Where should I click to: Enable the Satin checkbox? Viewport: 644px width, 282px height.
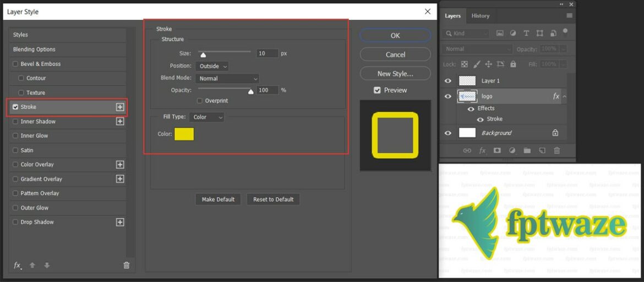click(15, 151)
